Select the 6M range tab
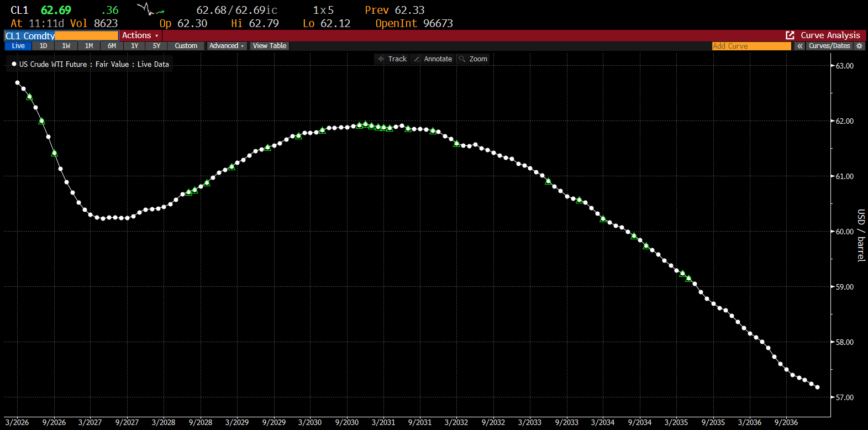The height and width of the screenshot is (430, 868). (112, 46)
